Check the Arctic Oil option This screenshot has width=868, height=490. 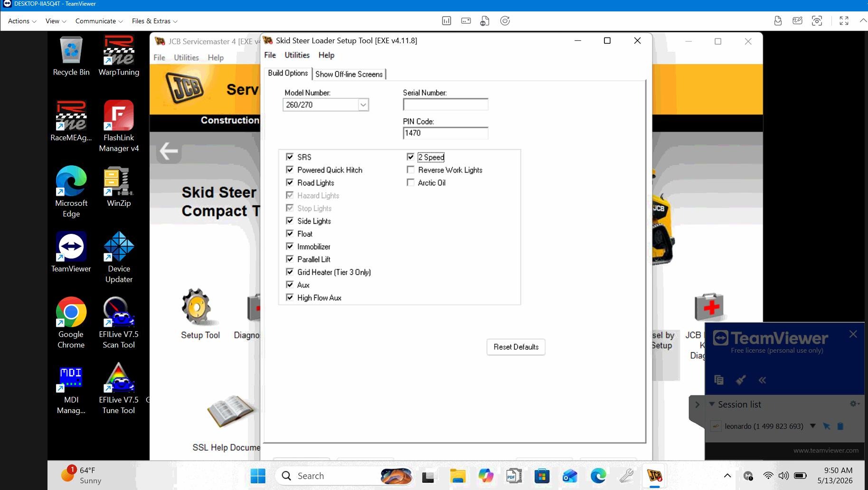pyautogui.click(x=410, y=183)
